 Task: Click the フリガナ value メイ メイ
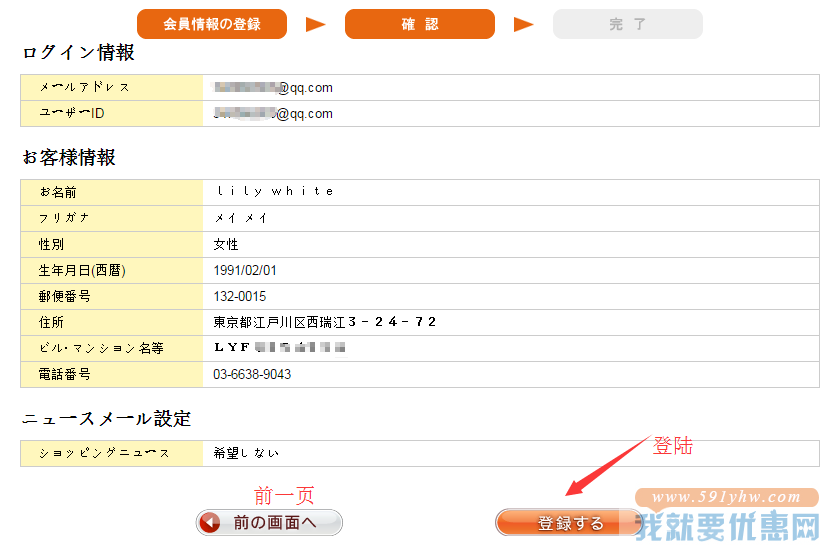point(240,218)
